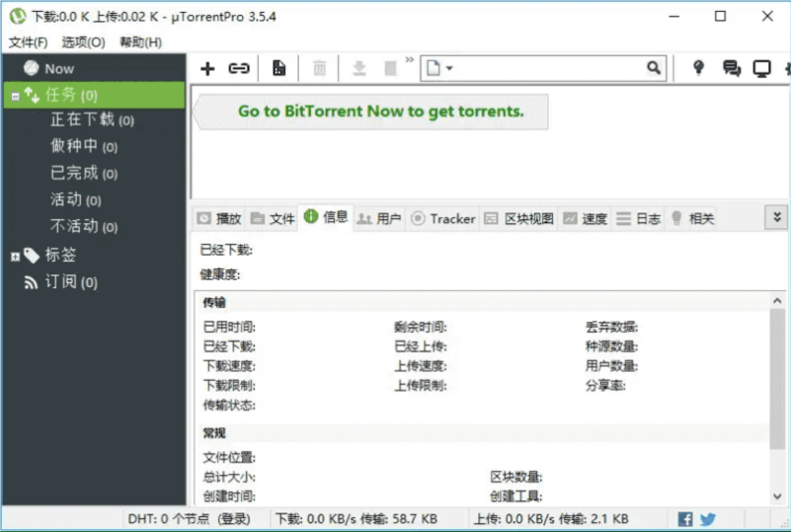Click the 种源数量: label

(611, 346)
